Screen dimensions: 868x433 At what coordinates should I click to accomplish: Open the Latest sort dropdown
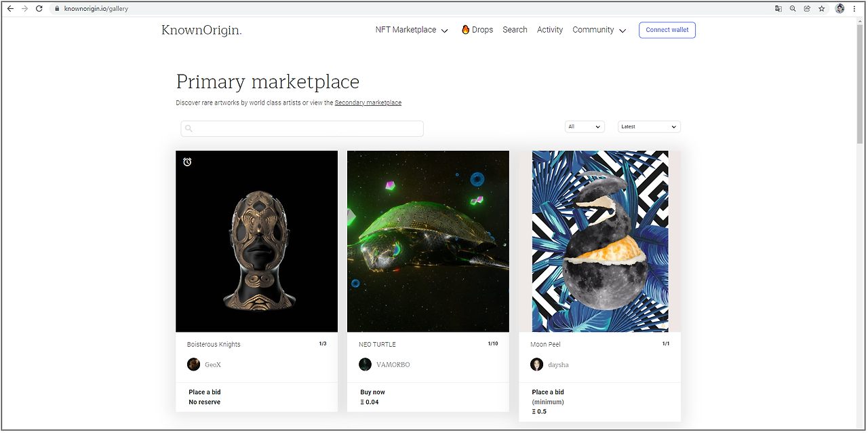click(649, 127)
